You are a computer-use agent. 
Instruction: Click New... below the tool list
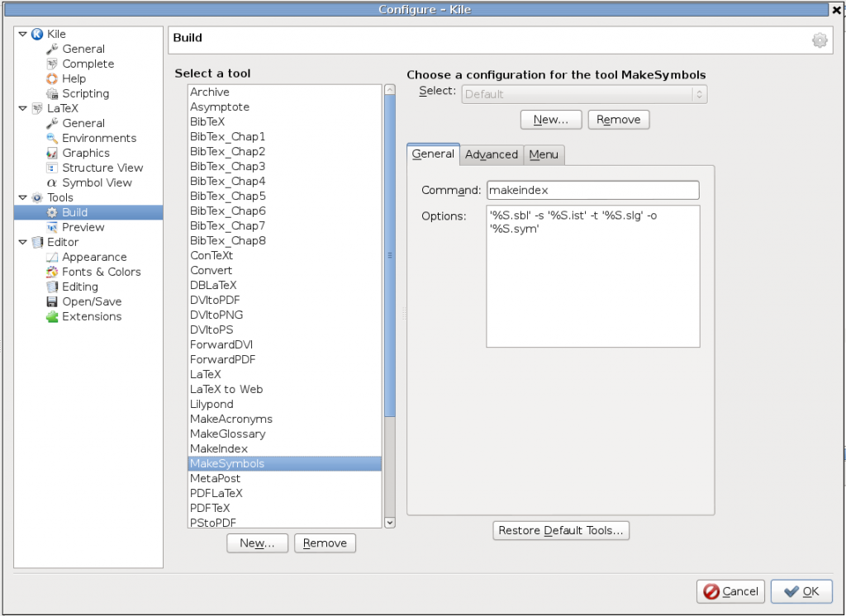click(x=258, y=543)
